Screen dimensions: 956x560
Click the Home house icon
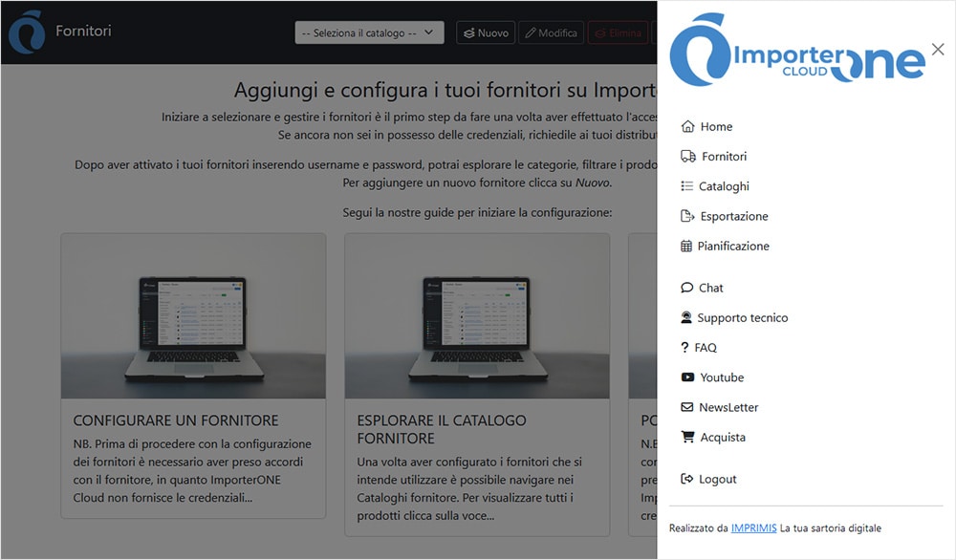[686, 126]
